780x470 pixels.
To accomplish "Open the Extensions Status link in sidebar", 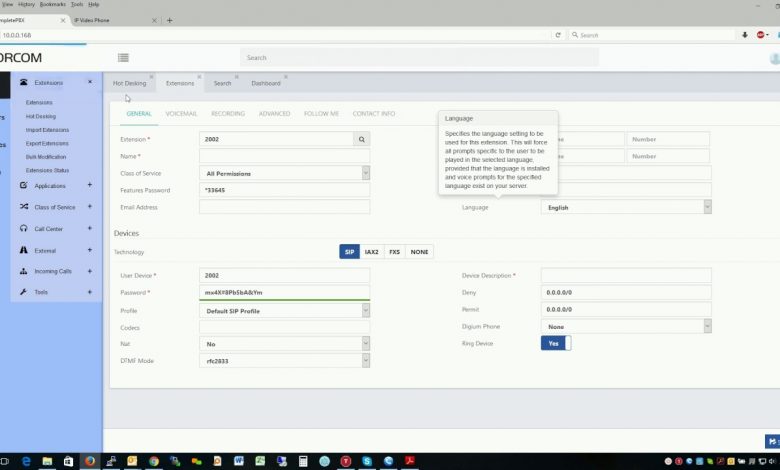I will tap(47, 170).
